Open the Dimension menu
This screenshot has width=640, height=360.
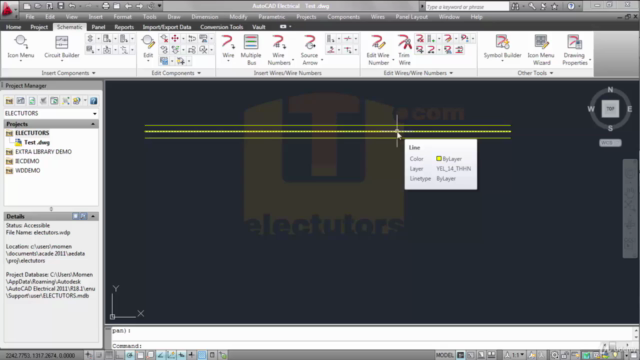click(204, 17)
